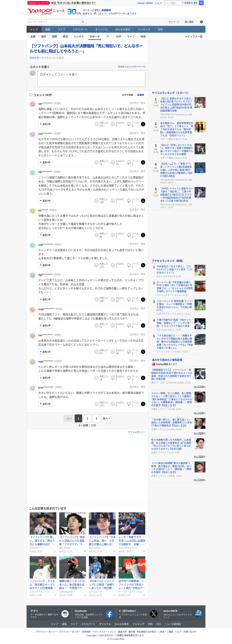Screen dimensions: 232x644
Task: Open the 購入履歴 button
Action: (189, 22)
